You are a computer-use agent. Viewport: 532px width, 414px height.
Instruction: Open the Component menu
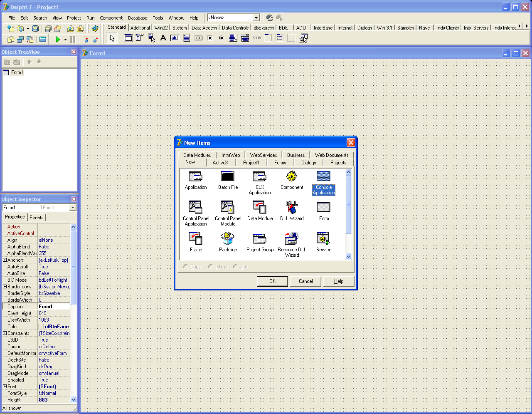(x=111, y=18)
